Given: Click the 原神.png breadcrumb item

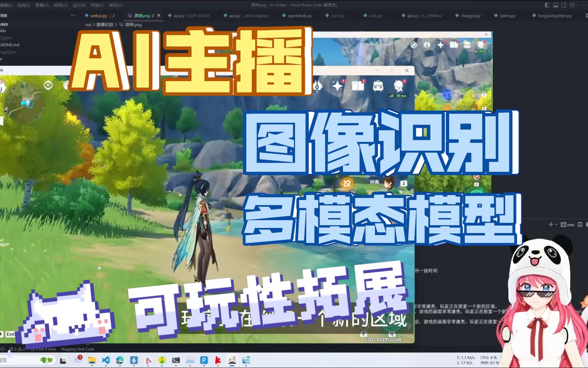Looking at the screenshot, I should [x=130, y=25].
